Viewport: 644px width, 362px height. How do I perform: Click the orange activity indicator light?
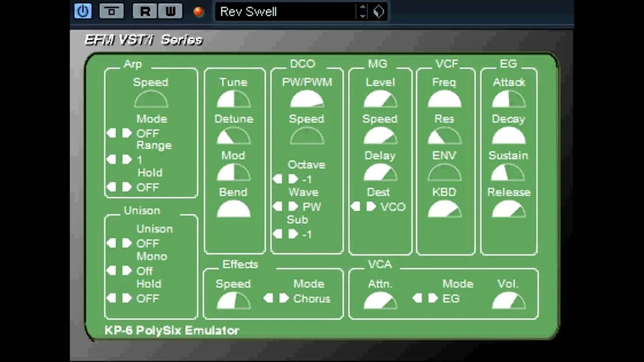pos(199,12)
